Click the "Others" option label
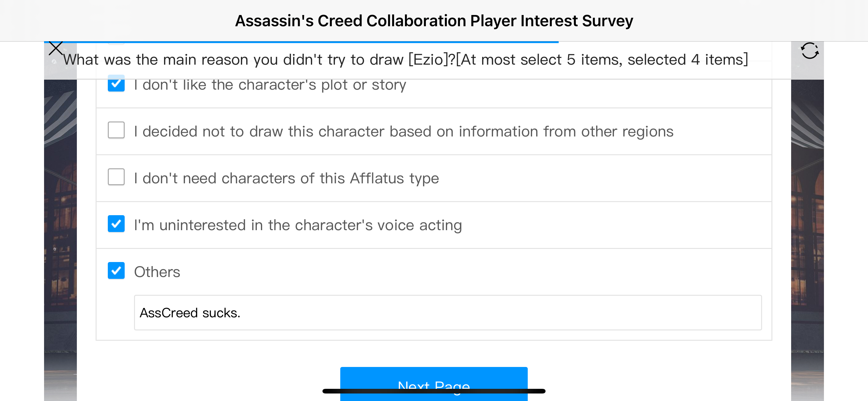 157,272
